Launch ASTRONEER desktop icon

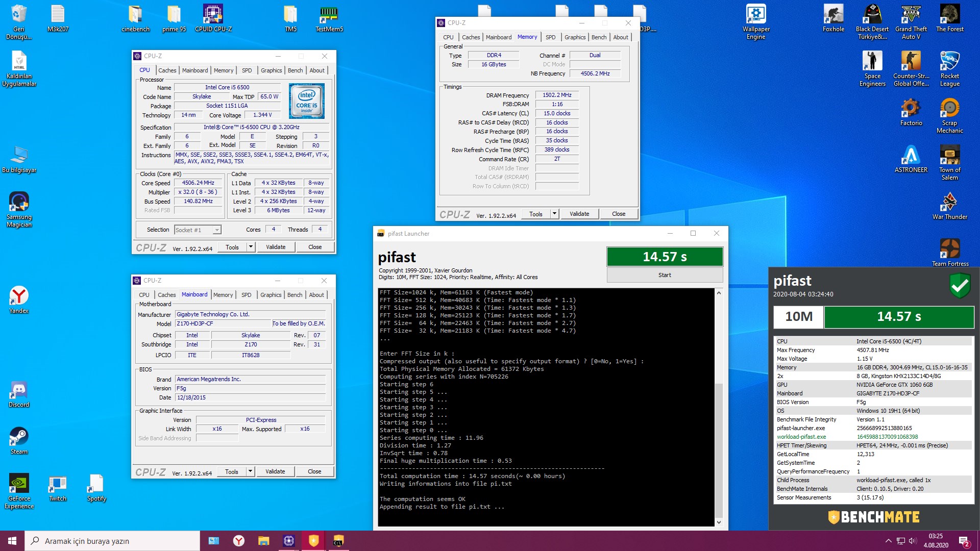[911, 159]
